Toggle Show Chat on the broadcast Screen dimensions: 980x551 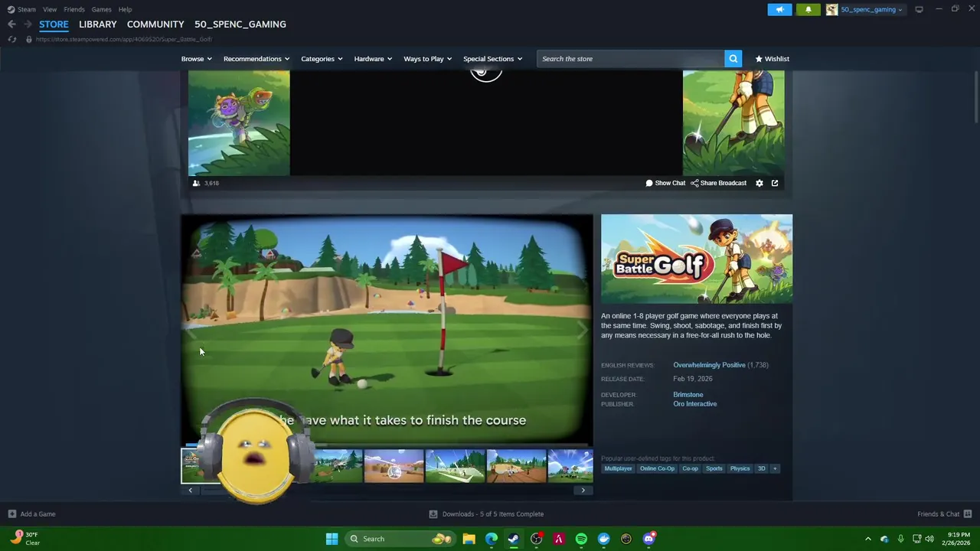coord(665,183)
